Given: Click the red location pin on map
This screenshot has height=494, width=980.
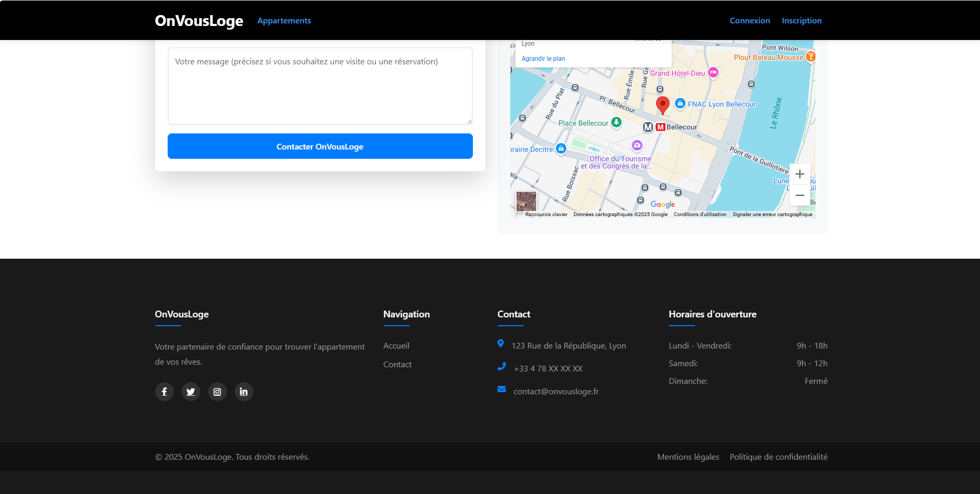Looking at the screenshot, I should (x=662, y=104).
